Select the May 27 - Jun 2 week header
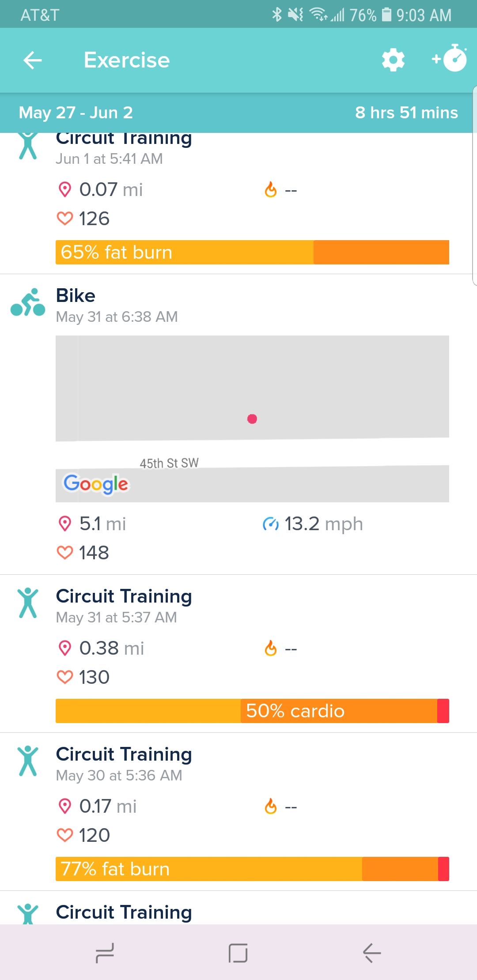The width and height of the screenshot is (477, 980). coord(76,113)
